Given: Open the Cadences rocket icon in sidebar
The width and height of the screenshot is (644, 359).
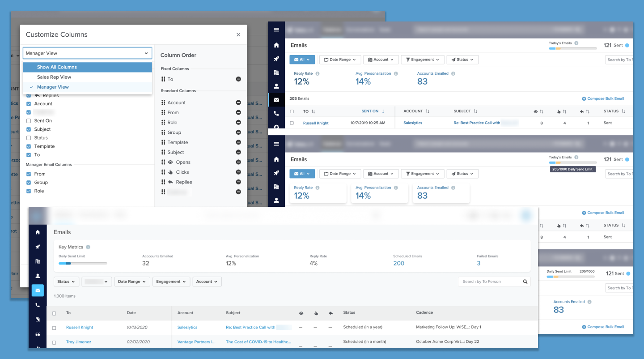Looking at the screenshot, I should click(x=38, y=247).
